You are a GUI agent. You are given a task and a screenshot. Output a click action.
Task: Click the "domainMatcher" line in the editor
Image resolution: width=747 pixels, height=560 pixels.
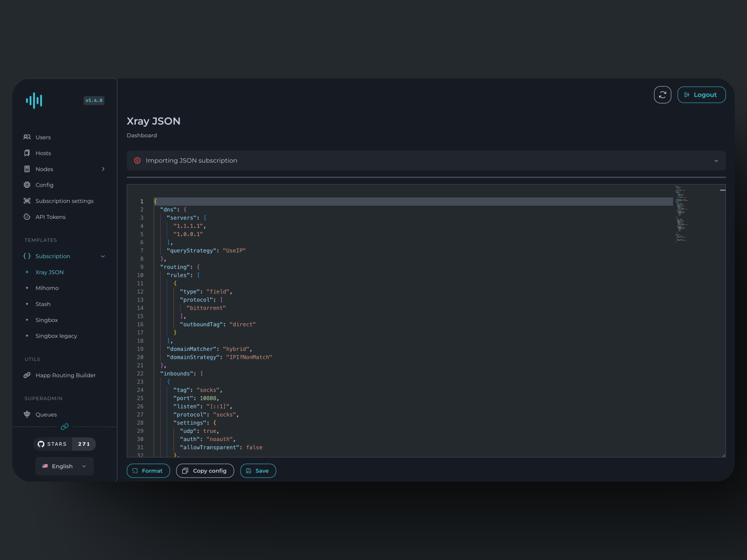[209, 349]
